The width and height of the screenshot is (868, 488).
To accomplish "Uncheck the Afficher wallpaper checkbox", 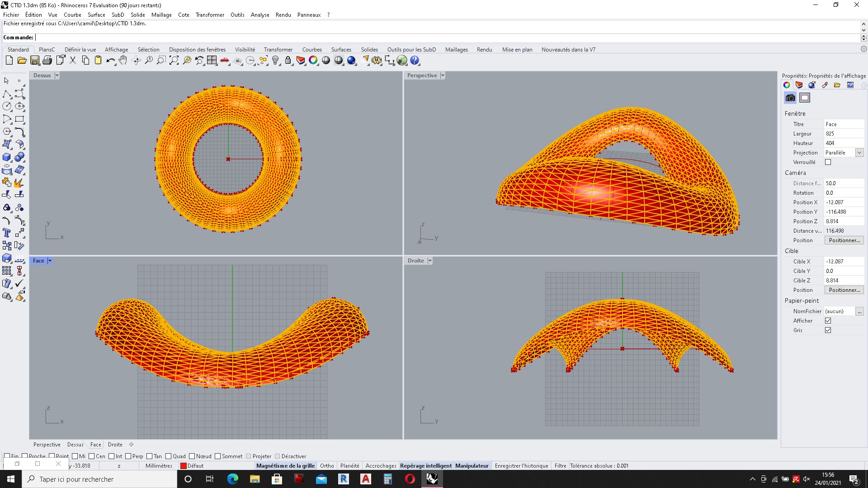I will point(828,320).
